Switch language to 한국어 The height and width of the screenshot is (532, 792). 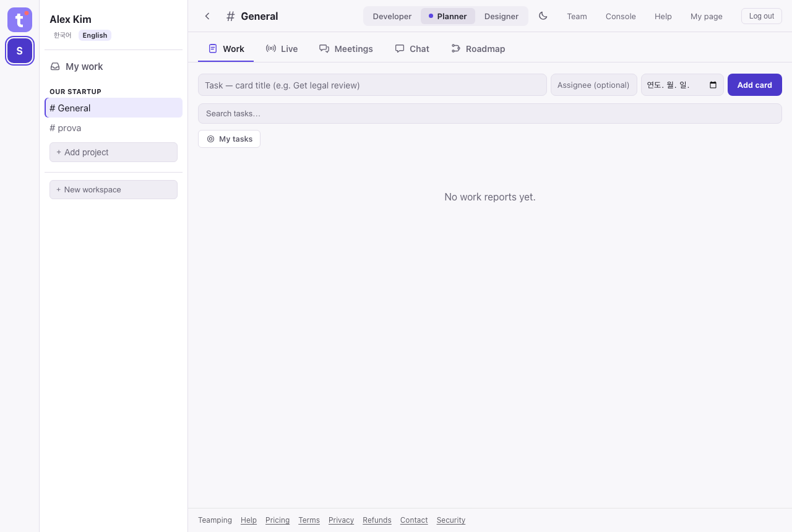click(x=62, y=35)
